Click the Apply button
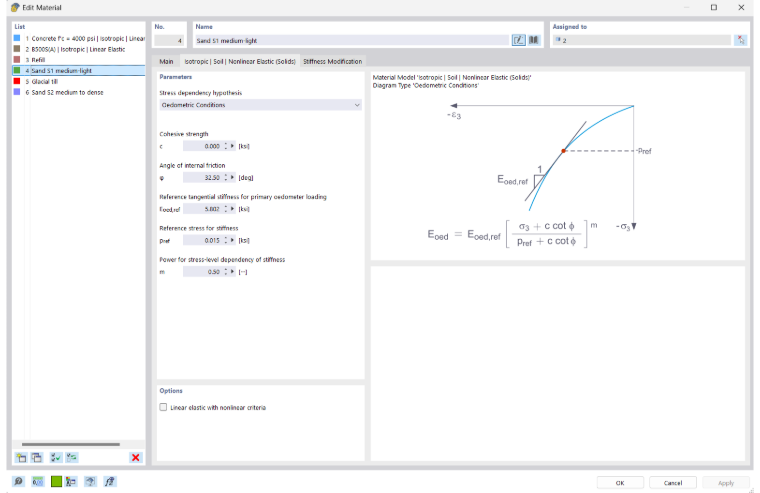The width and height of the screenshot is (760, 493). point(726,483)
